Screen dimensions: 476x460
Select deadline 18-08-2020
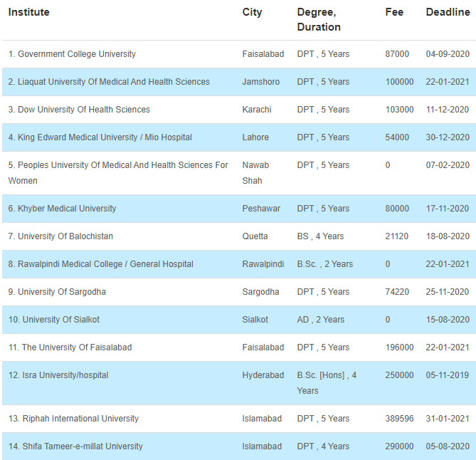tap(448, 236)
